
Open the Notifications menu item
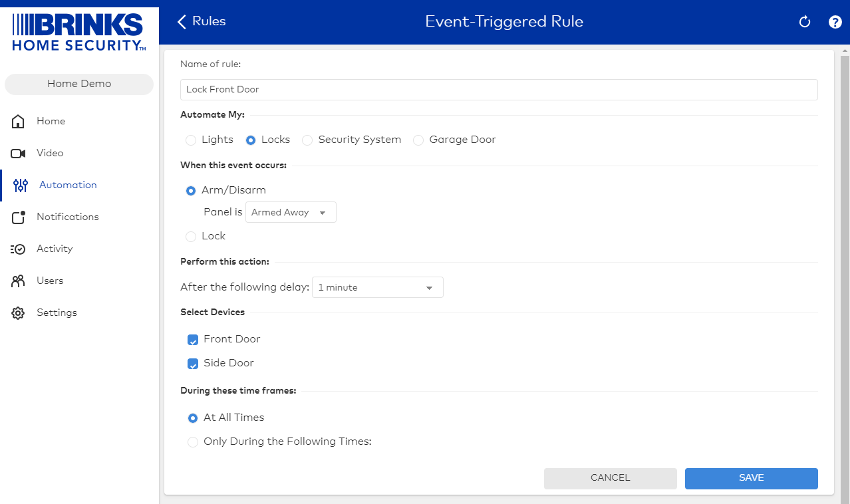[x=79, y=217]
